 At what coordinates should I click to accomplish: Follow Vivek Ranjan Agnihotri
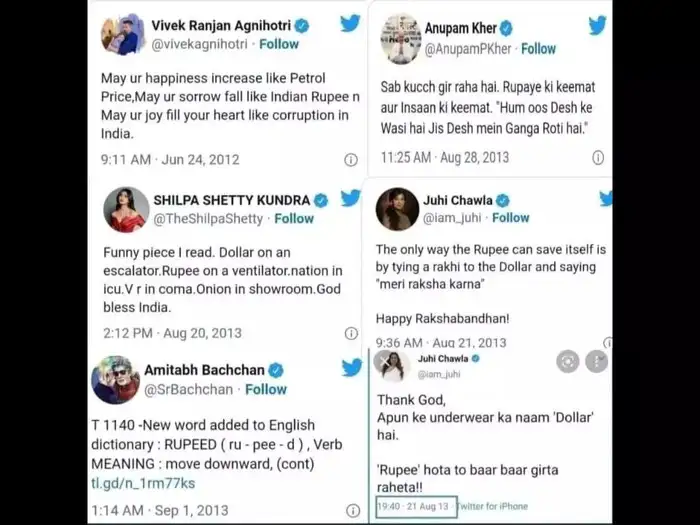(x=279, y=44)
